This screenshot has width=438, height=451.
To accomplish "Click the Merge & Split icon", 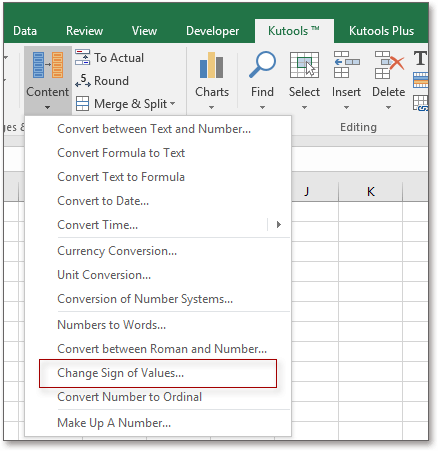I will pyautogui.click(x=82, y=103).
